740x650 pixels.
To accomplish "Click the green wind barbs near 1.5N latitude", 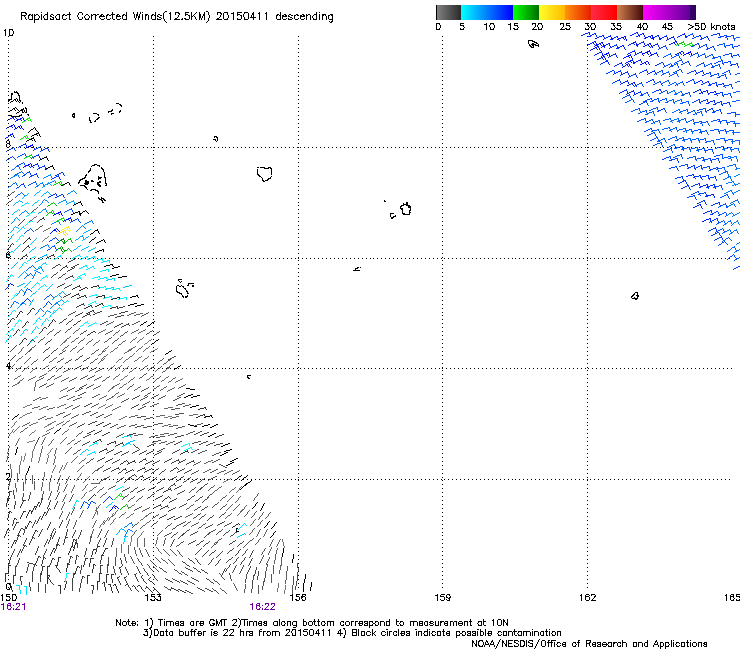I will pos(121,500).
